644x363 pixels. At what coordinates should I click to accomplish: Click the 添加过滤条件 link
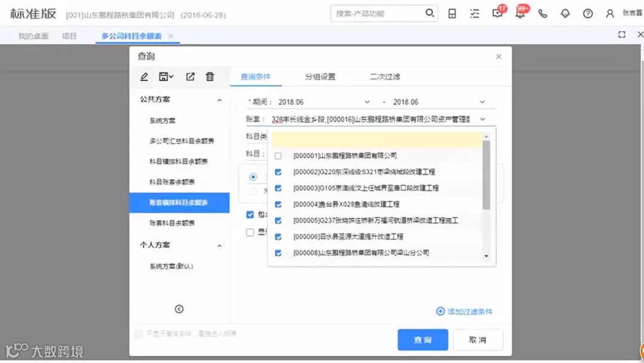click(x=464, y=311)
